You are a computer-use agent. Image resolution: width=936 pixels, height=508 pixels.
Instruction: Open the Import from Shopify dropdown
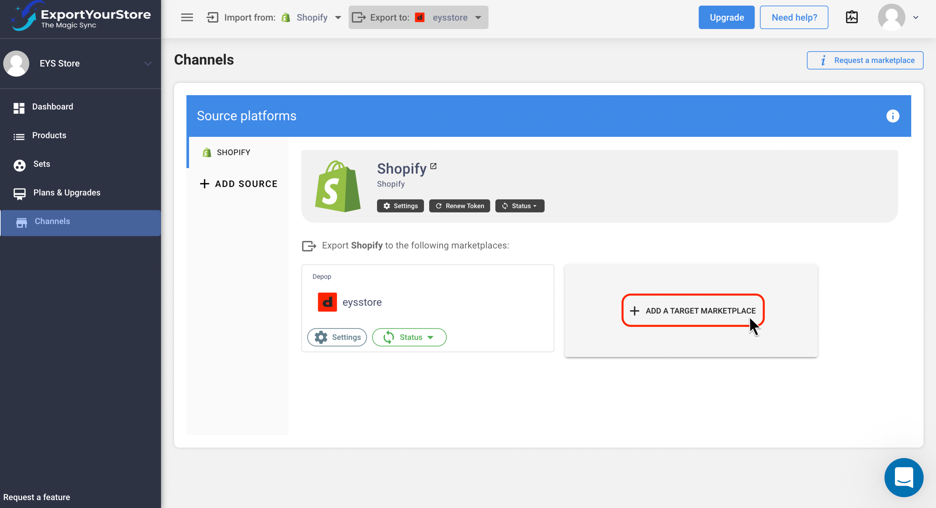point(274,17)
